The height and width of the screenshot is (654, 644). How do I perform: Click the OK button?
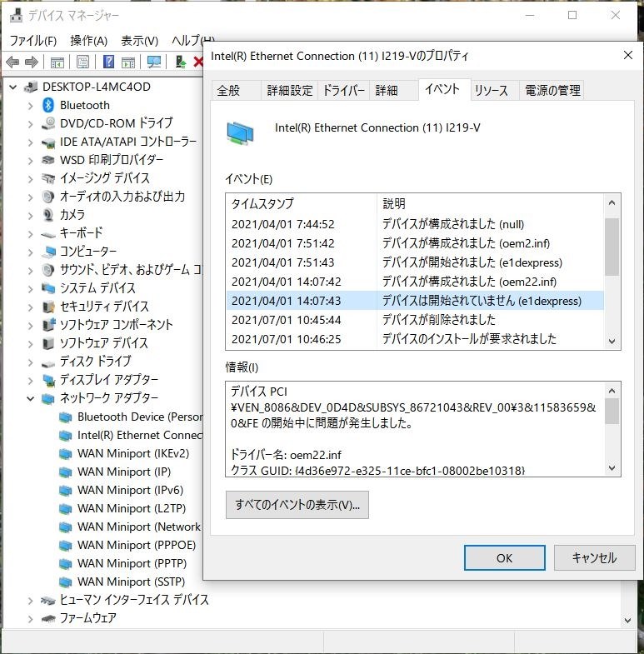point(504,558)
